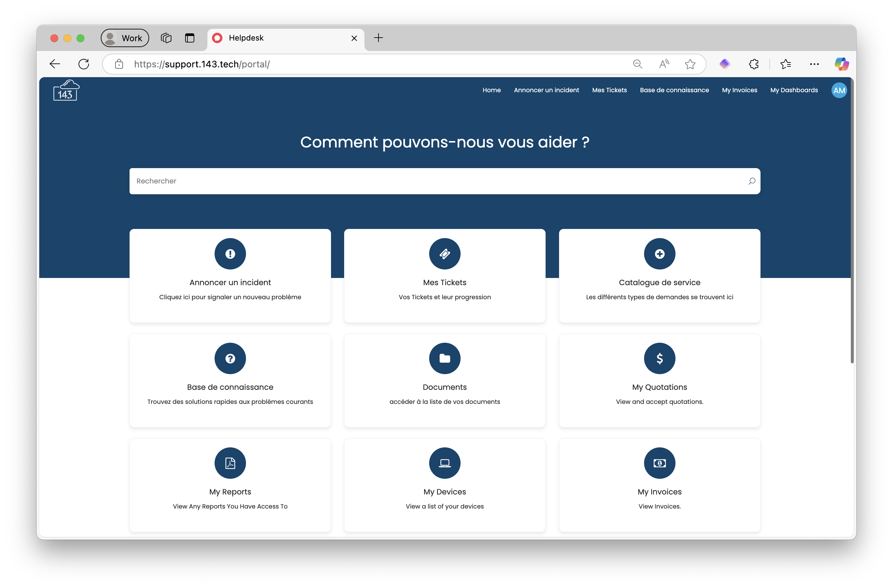Open My Quotations dollar icon
This screenshot has height=588, width=893.
point(659,358)
